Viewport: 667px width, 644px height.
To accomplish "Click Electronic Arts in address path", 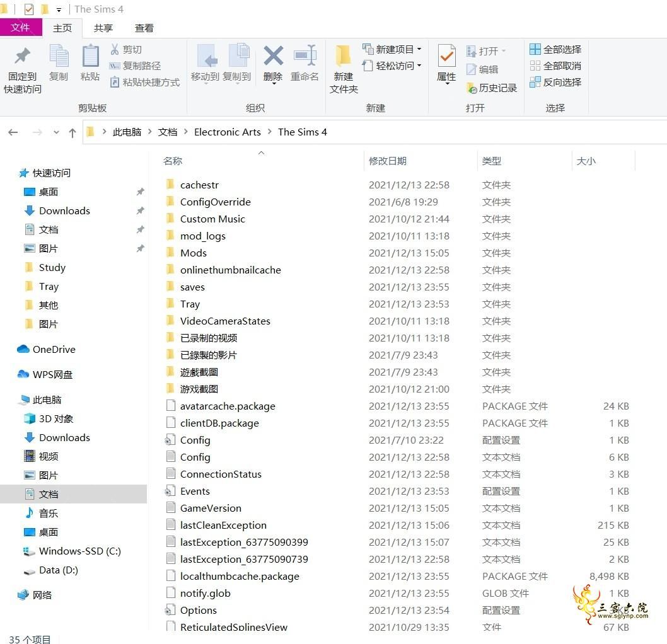I will pyautogui.click(x=228, y=132).
